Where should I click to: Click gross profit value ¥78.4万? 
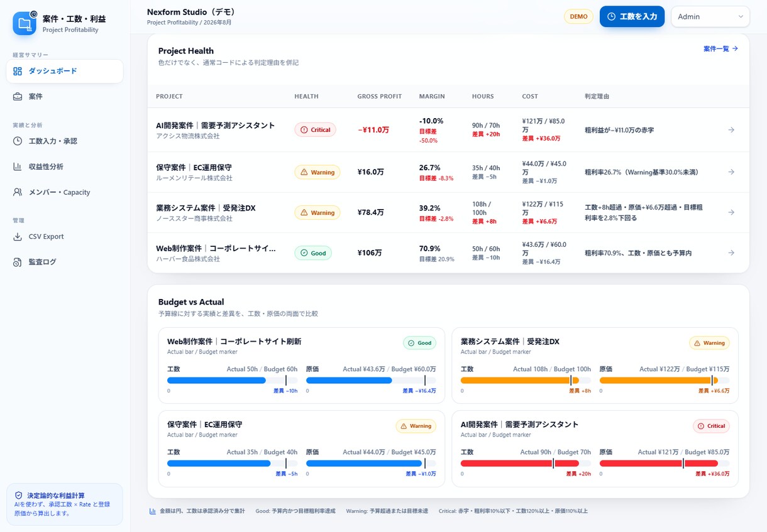click(371, 212)
